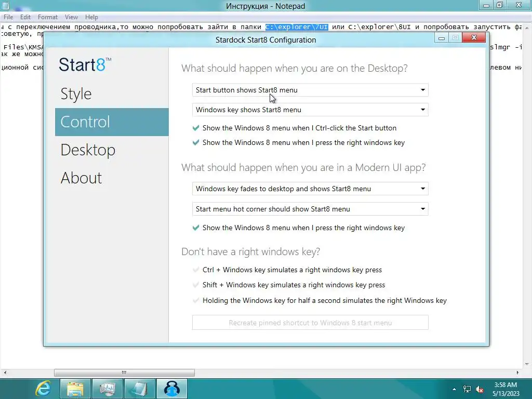Open Internet Explorer from the taskbar
The height and width of the screenshot is (399, 532).
tap(43, 389)
